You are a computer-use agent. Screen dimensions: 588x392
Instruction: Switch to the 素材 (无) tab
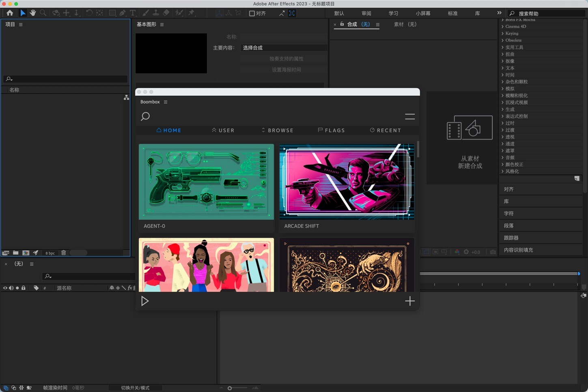405,24
